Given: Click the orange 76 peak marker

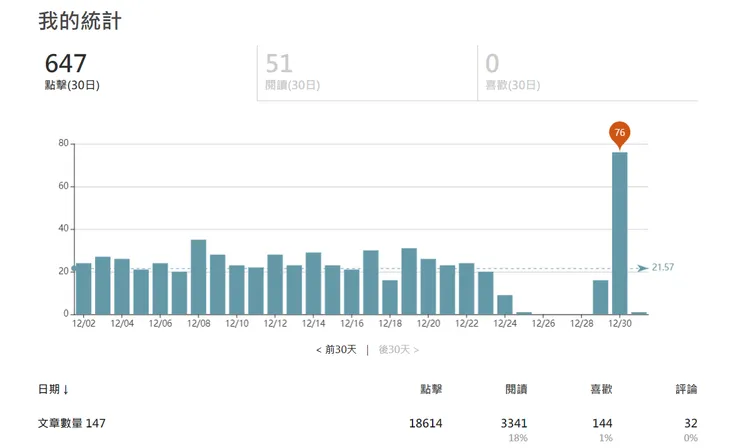Looking at the screenshot, I should coord(620,134).
